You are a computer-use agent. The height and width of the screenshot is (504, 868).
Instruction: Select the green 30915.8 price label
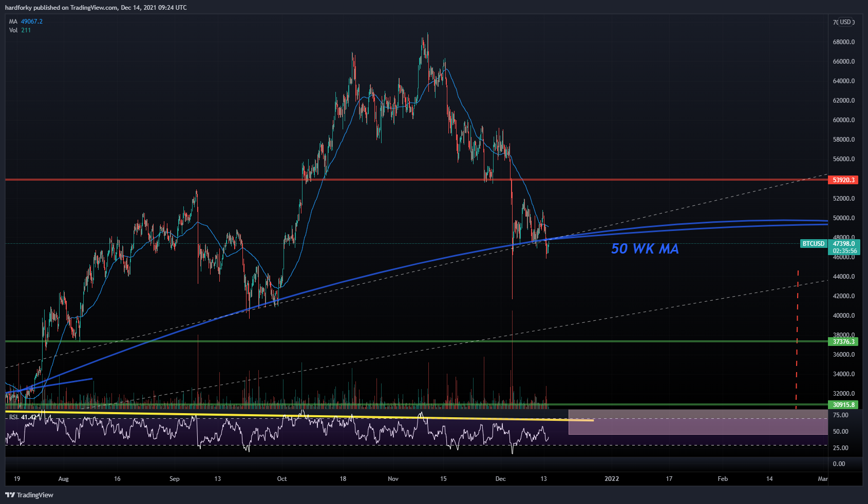[x=844, y=405]
